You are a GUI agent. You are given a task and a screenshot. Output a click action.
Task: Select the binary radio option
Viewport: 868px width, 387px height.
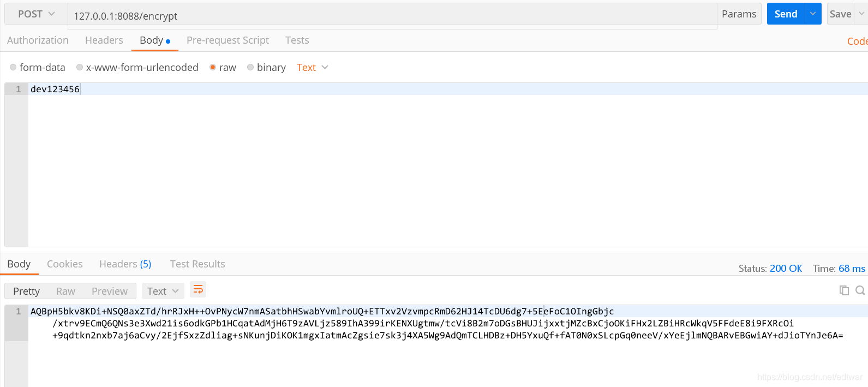tap(250, 67)
